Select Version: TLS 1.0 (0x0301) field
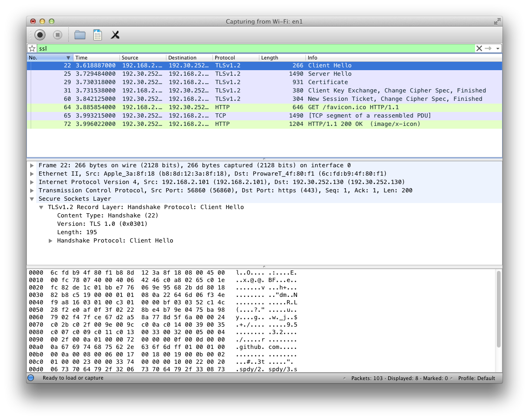This screenshot has height=420, width=529. tap(102, 224)
